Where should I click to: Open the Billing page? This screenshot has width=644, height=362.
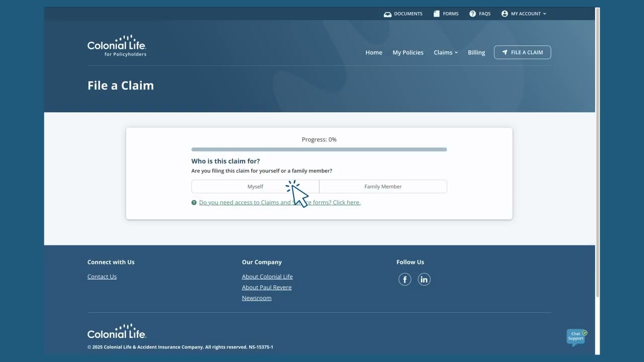[x=476, y=52]
